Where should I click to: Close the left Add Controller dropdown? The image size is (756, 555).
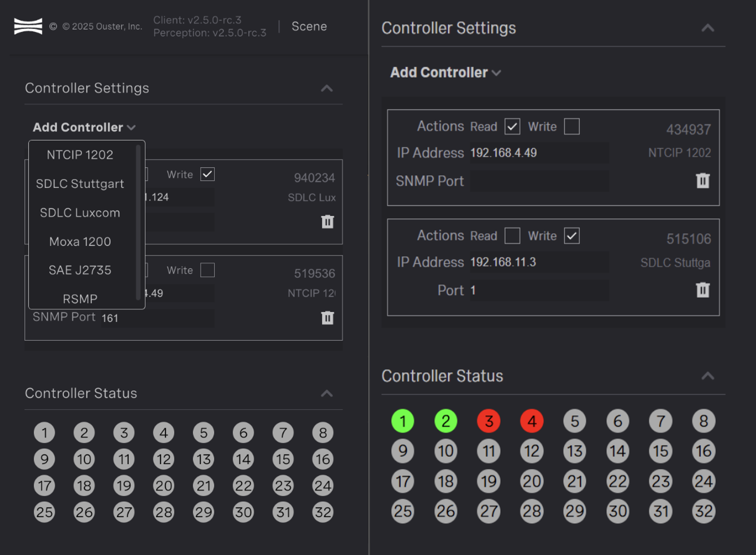click(84, 127)
